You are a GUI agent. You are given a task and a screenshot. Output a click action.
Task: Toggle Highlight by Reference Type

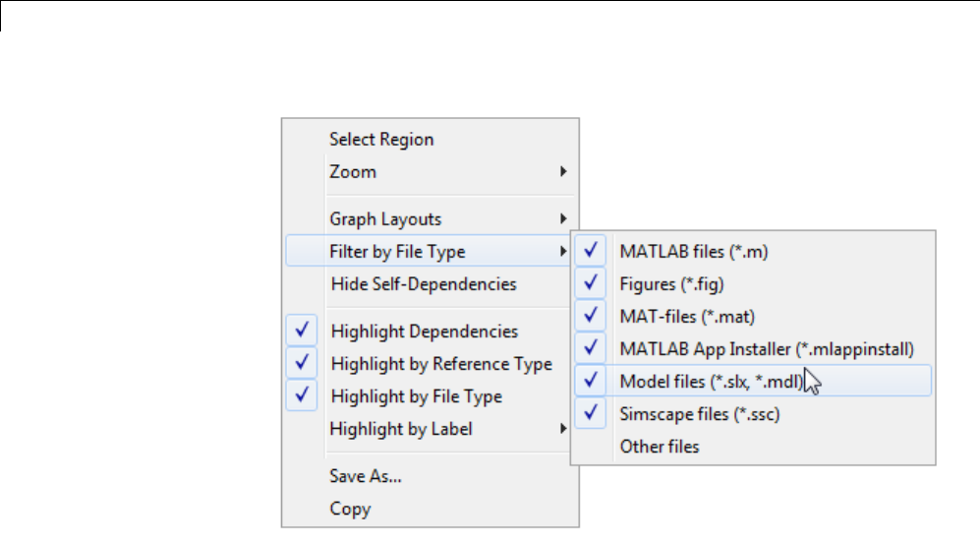point(441,364)
